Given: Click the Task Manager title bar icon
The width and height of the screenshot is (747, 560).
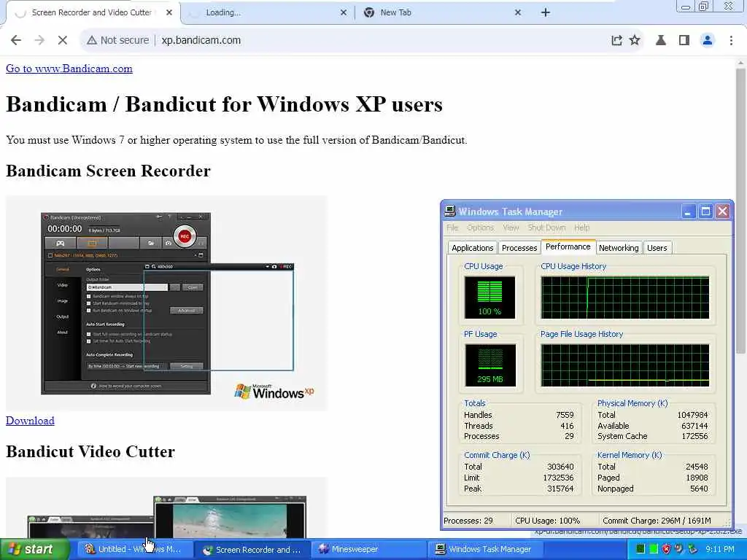Looking at the screenshot, I should 449,211.
